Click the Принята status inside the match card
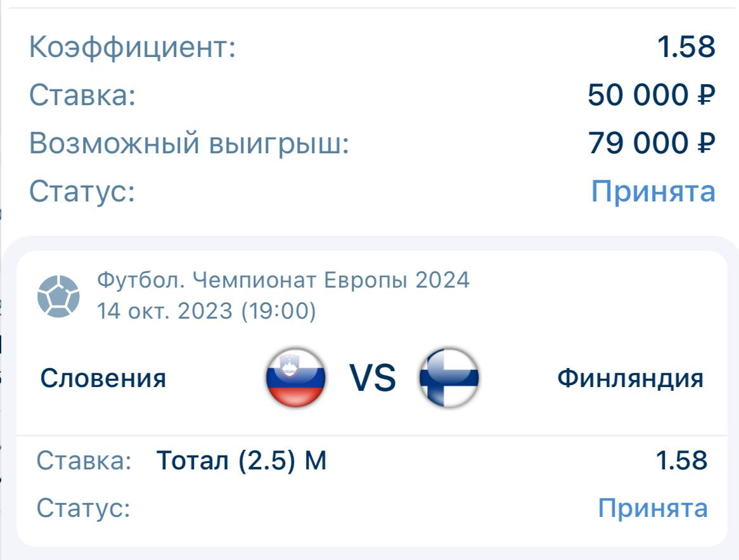 (x=653, y=508)
